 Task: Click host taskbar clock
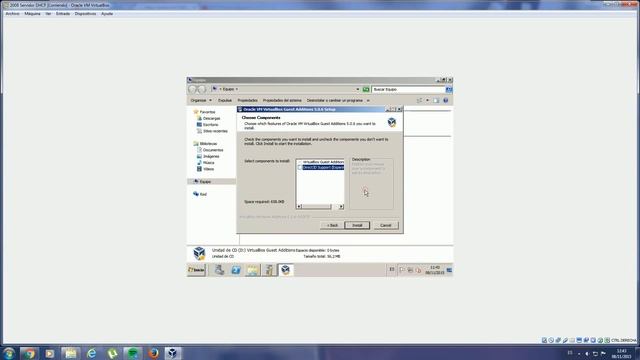point(621,353)
